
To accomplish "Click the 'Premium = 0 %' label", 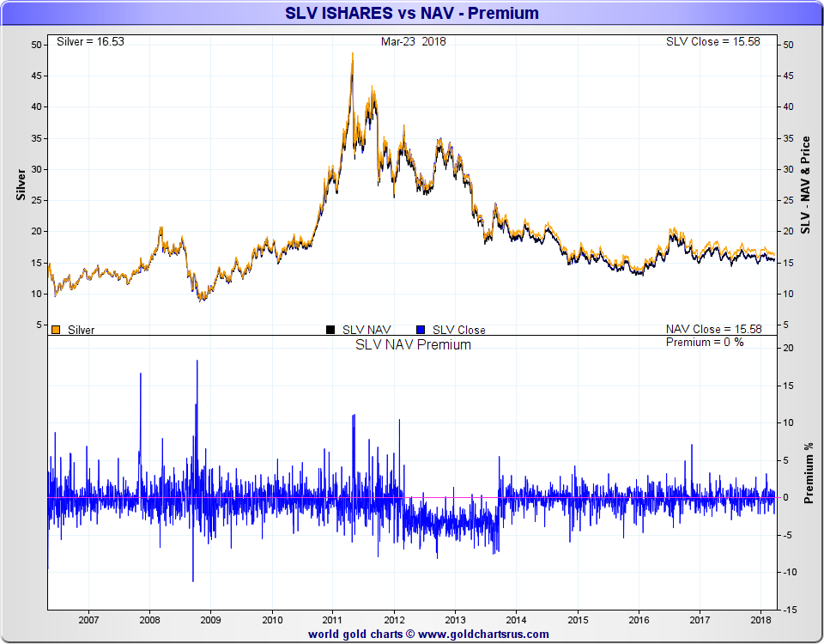I will pyautogui.click(x=705, y=343).
